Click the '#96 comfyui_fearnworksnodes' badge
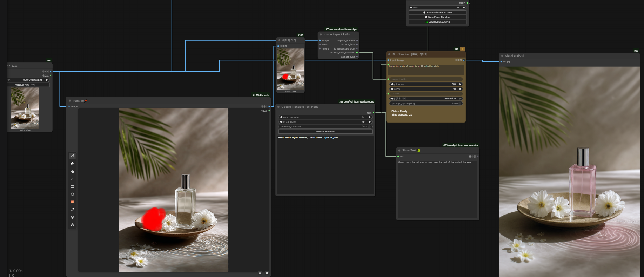The image size is (644, 277). tap(356, 102)
